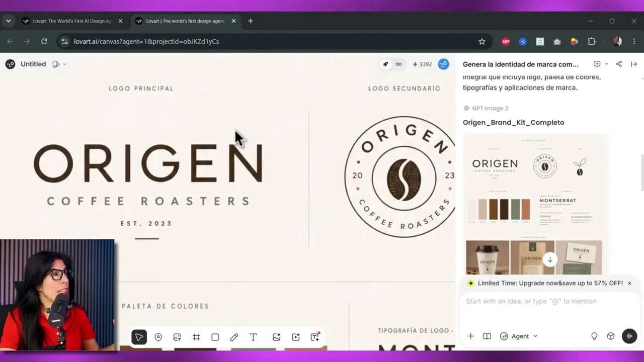Open the AI image generator tool
Screen dimensions: 644x362
tap(276, 337)
